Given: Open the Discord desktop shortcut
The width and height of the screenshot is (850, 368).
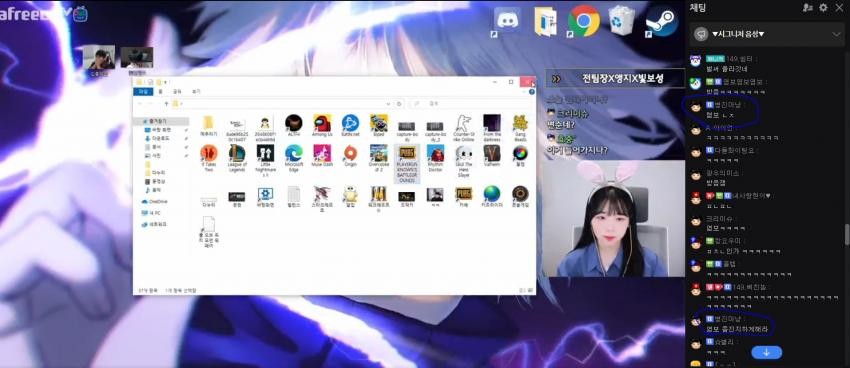Looking at the screenshot, I should tap(507, 22).
